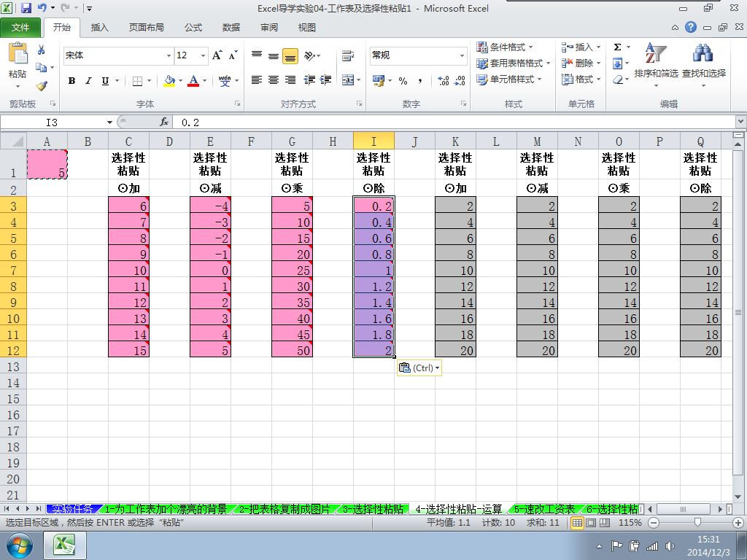Click the insert function fx button
The image size is (747, 560).
(x=164, y=122)
